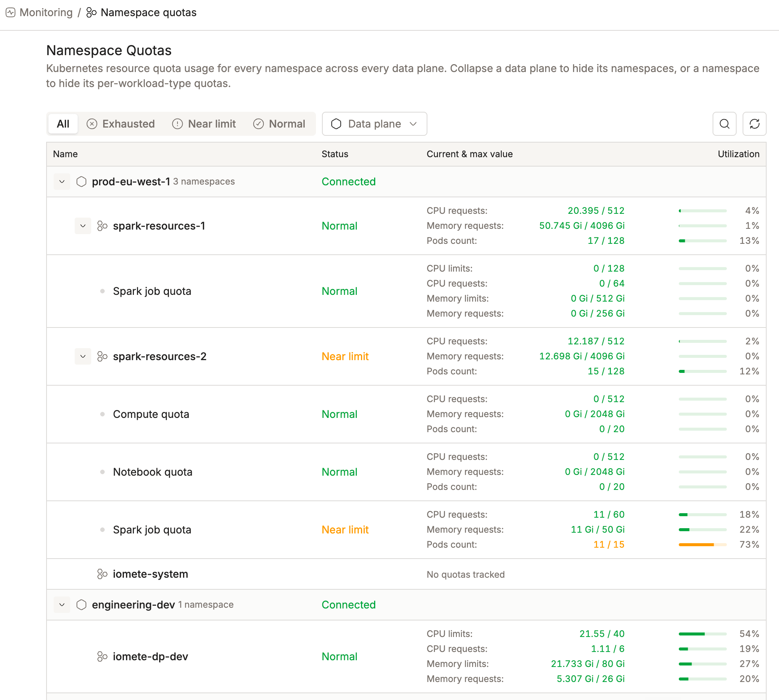Click the Utilization column header
Viewport: 779px width, 700px height.
pyautogui.click(x=738, y=154)
